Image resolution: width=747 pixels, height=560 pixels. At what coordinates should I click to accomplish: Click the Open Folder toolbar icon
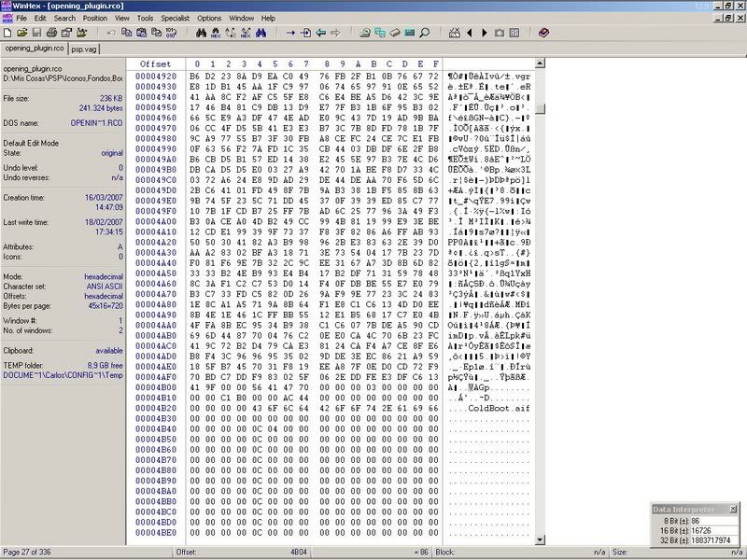pos(81,33)
